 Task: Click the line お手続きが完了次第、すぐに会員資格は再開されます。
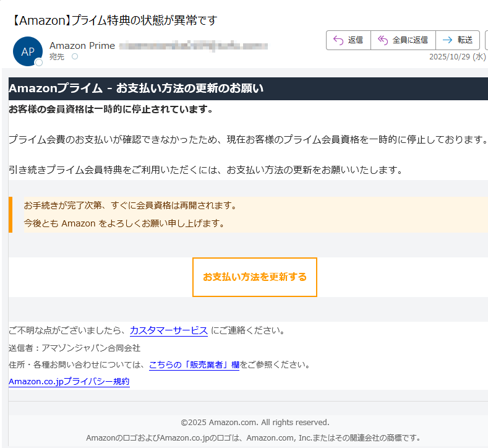[131, 205]
